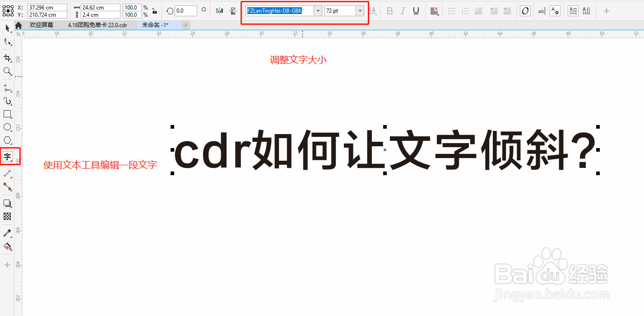644x316 pixels.
Task: Select the Ellipse tool
Action: tap(7, 127)
